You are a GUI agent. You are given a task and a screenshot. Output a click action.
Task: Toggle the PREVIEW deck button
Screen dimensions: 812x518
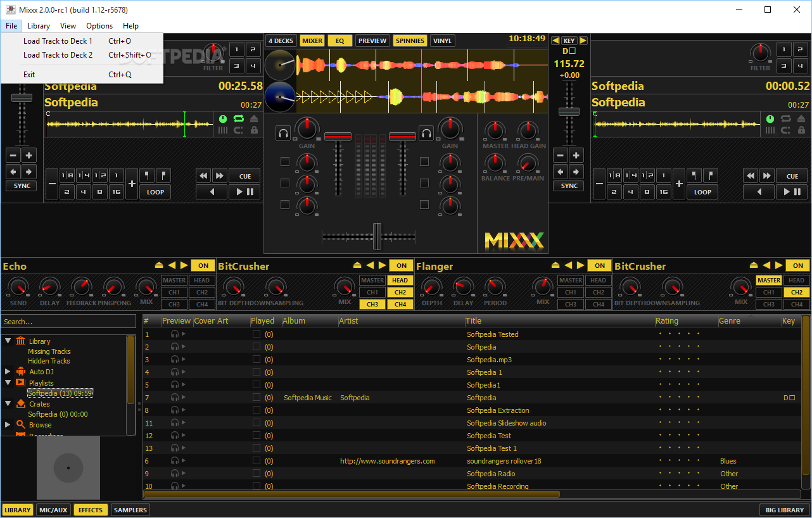click(x=372, y=41)
